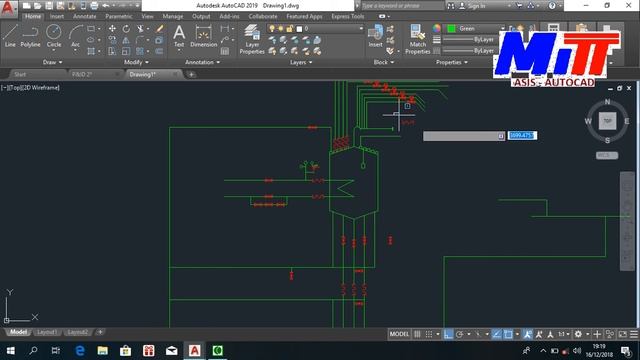The image size is (640, 360).
Task: Click the highlighted dynamic input value field
Action: coord(522,136)
